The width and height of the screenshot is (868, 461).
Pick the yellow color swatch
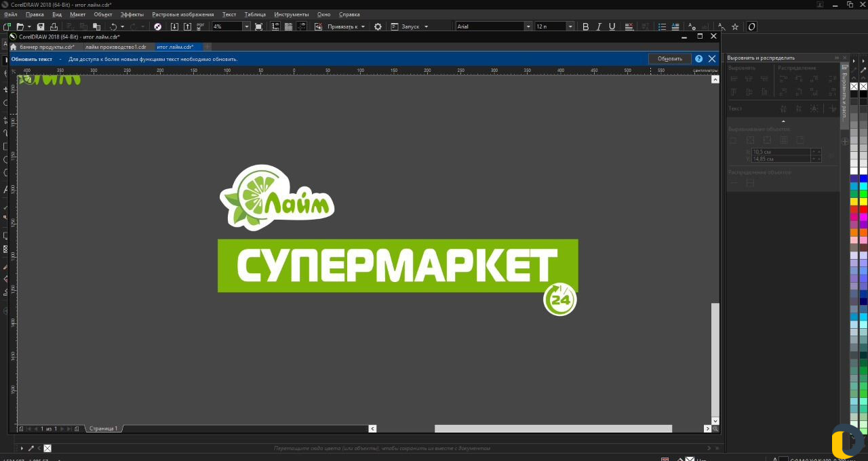tap(863, 201)
